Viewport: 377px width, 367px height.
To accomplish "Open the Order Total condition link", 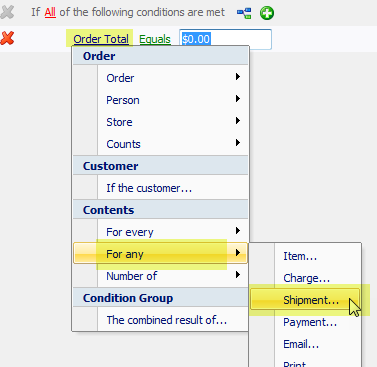I will tap(101, 39).
